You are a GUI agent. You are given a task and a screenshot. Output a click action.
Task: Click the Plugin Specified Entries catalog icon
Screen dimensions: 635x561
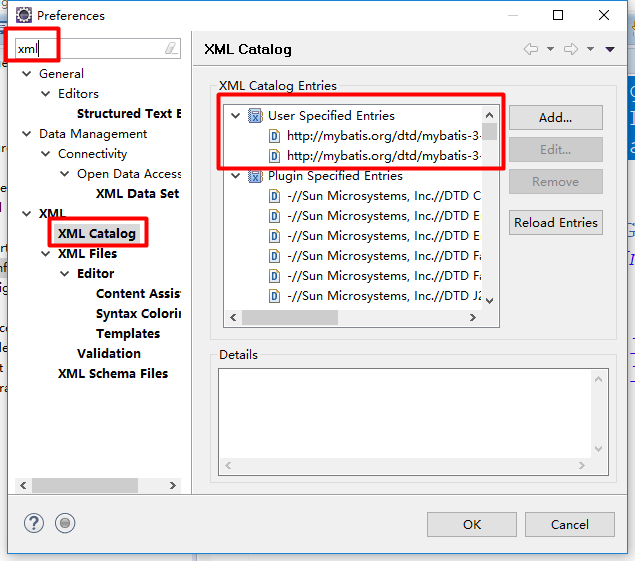point(255,176)
